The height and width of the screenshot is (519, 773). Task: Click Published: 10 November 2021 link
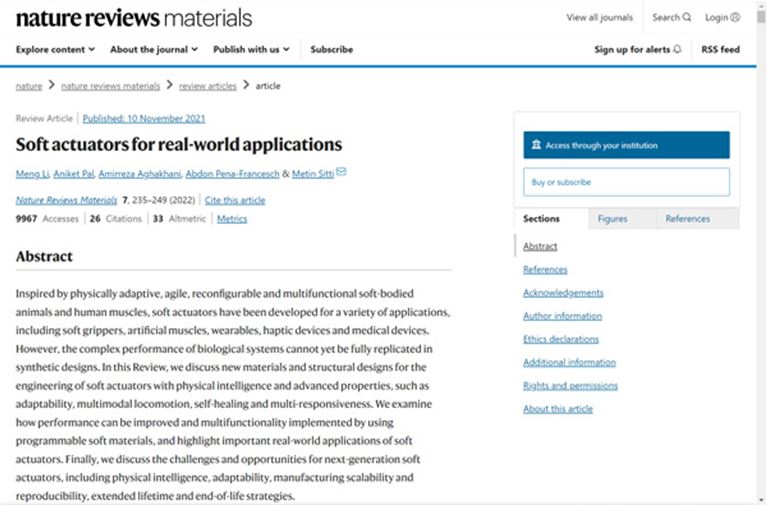(143, 119)
